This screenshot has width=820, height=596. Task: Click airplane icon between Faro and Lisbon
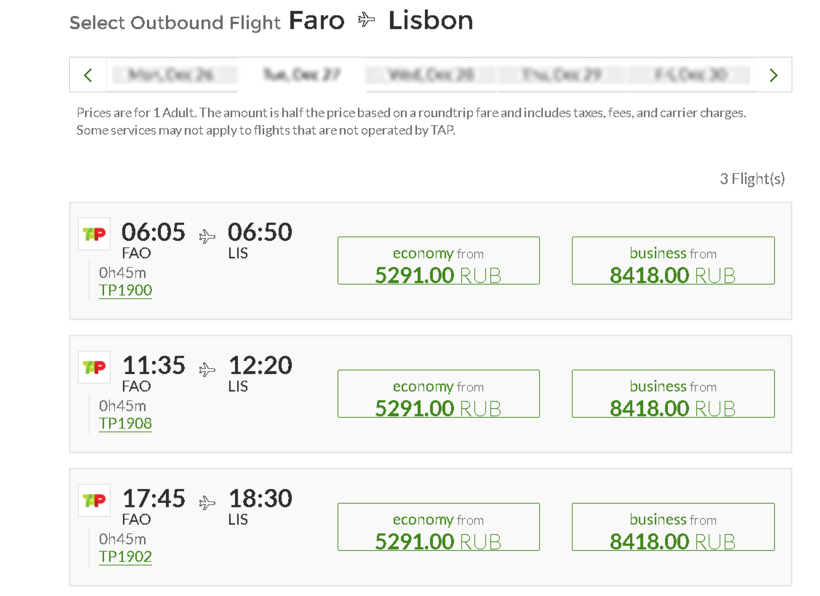pyautogui.click(x=367, y=21)
